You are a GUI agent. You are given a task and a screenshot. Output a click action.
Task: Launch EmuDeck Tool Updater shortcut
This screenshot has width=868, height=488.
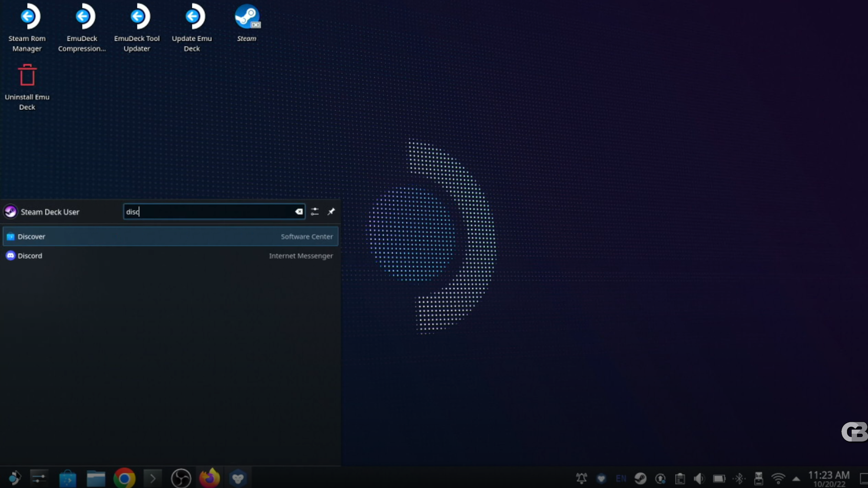coord(137,27)
